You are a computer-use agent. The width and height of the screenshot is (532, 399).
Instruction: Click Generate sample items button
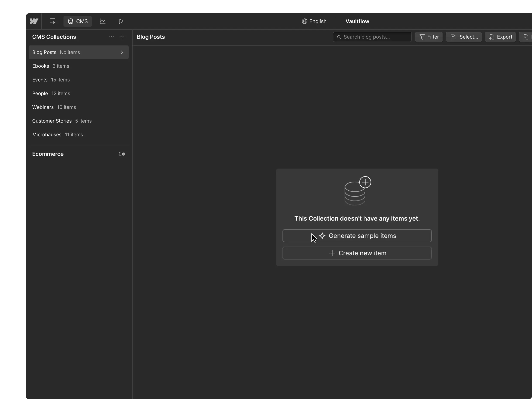coord(357,236)
